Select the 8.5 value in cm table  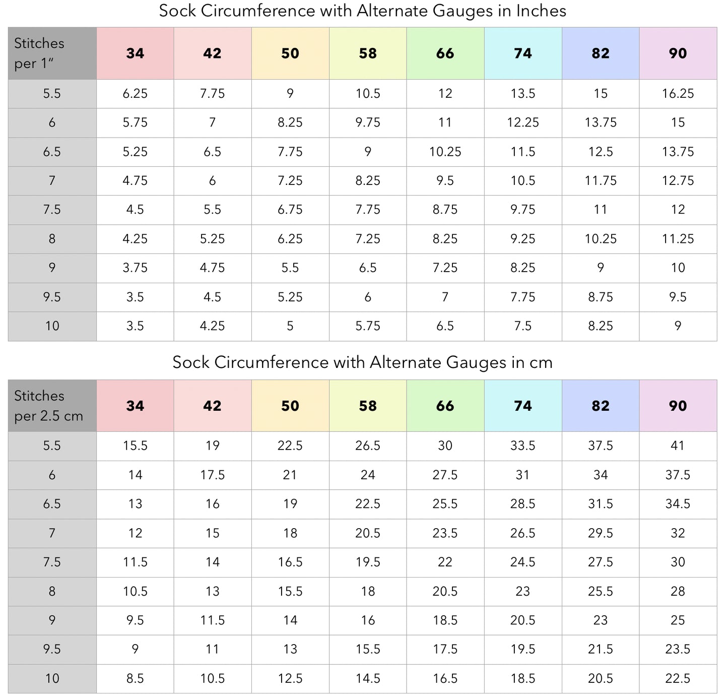(135, 679)
